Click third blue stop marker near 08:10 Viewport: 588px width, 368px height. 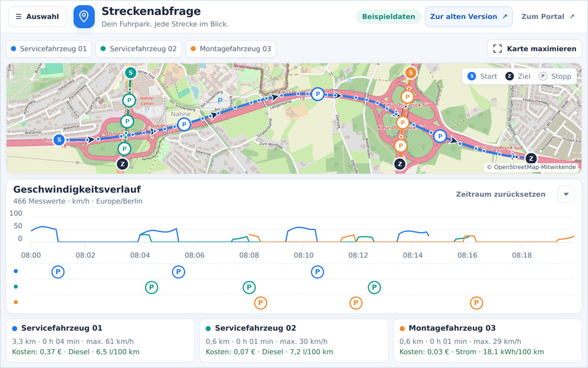click(318, 271)
